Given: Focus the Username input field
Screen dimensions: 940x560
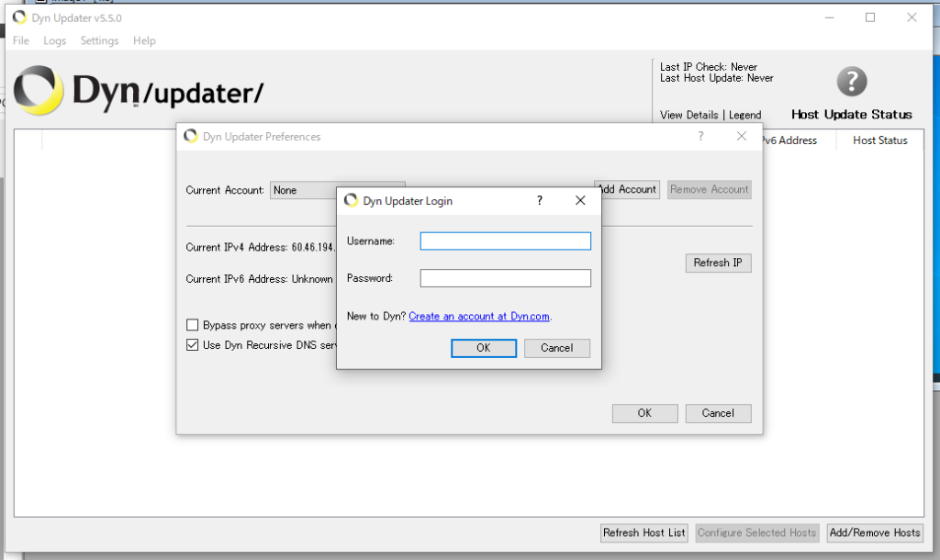Looking at the screenshot, I should point(506,241).
